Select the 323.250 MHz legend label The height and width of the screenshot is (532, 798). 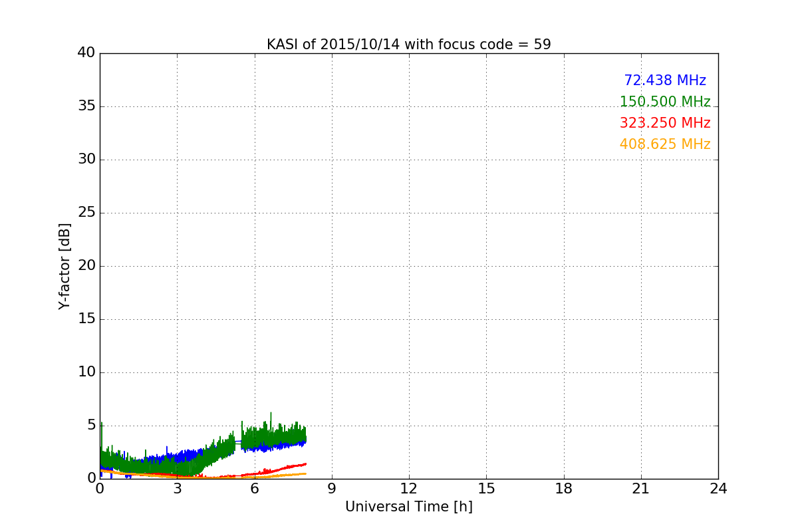[x=665, y=123]
